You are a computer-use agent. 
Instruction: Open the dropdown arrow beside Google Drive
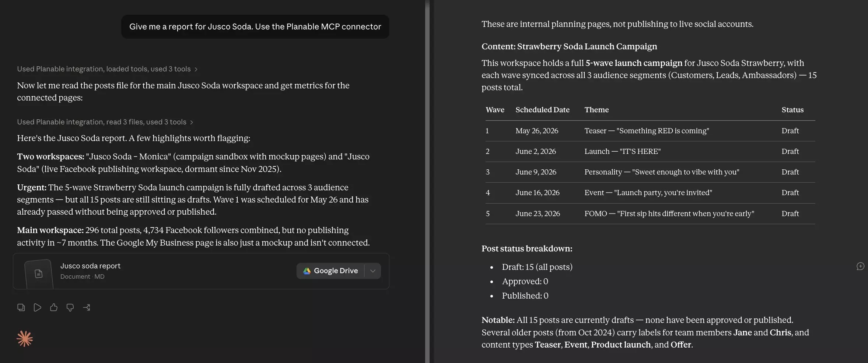[373, 271]
